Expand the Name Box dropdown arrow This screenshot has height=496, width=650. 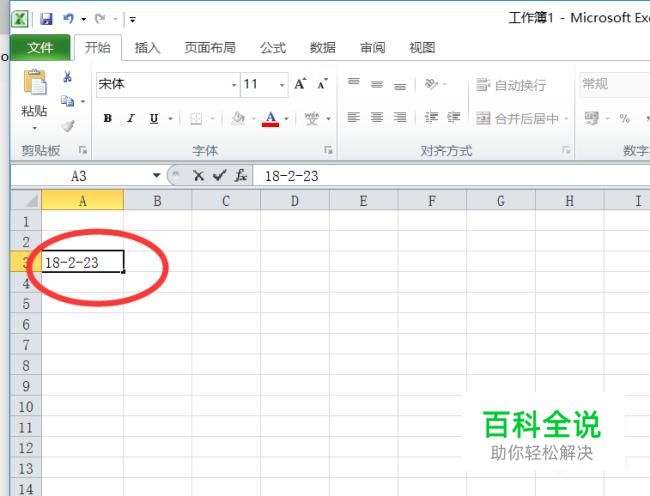coord(156,175)
